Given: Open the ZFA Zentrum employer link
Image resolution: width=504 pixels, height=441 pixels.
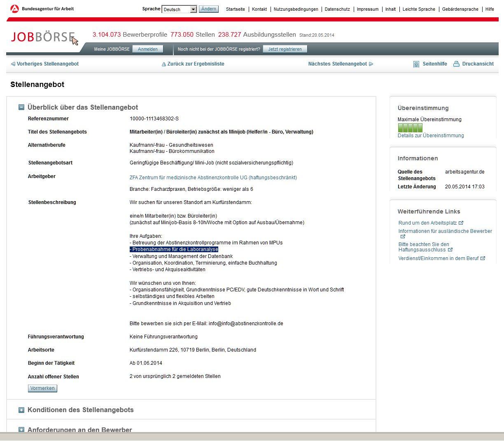Looking at the screenshot, I should [213, 178].
